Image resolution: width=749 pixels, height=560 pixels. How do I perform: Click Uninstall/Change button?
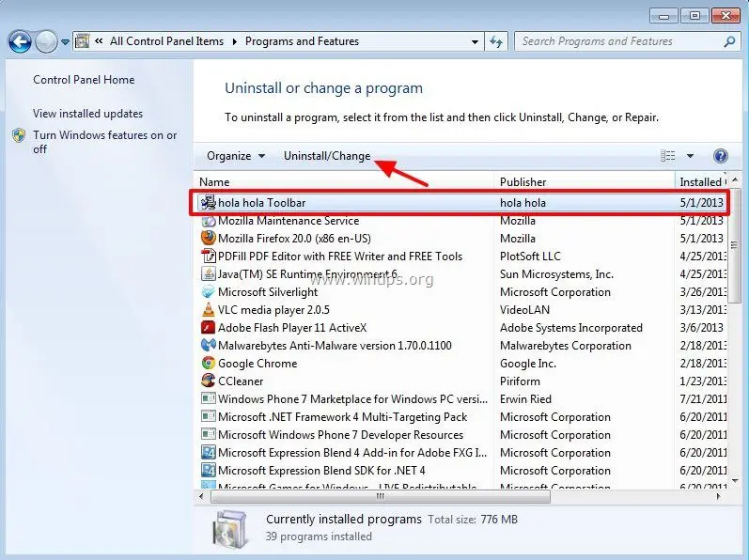tap(327, 156)
